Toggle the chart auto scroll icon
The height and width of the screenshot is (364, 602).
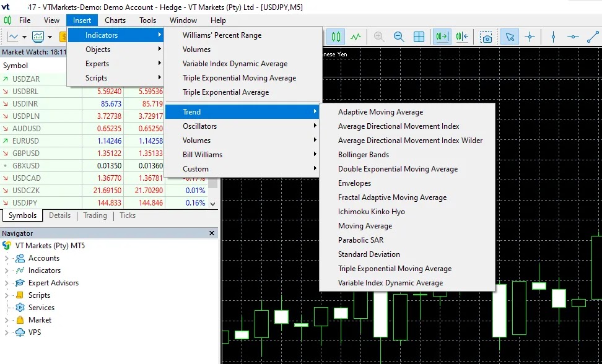coord(442,37)
